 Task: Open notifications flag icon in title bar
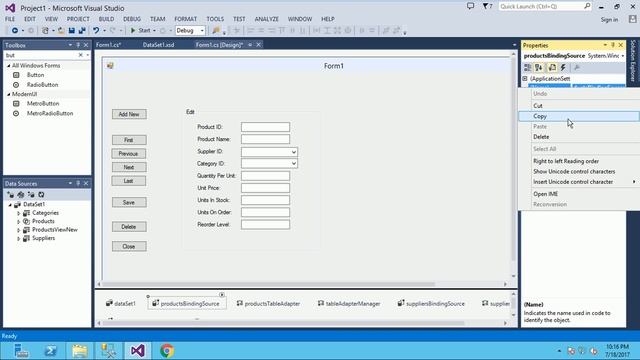click(486, 6)
